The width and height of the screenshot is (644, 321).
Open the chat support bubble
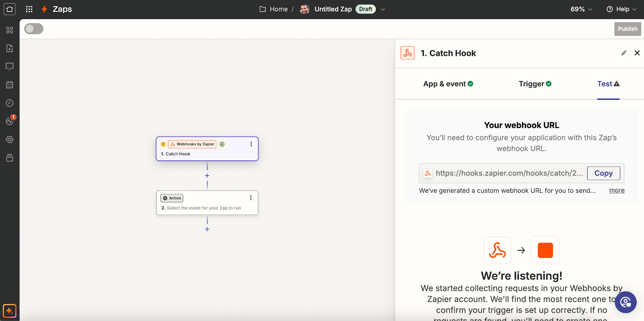[x=625, y=302]
